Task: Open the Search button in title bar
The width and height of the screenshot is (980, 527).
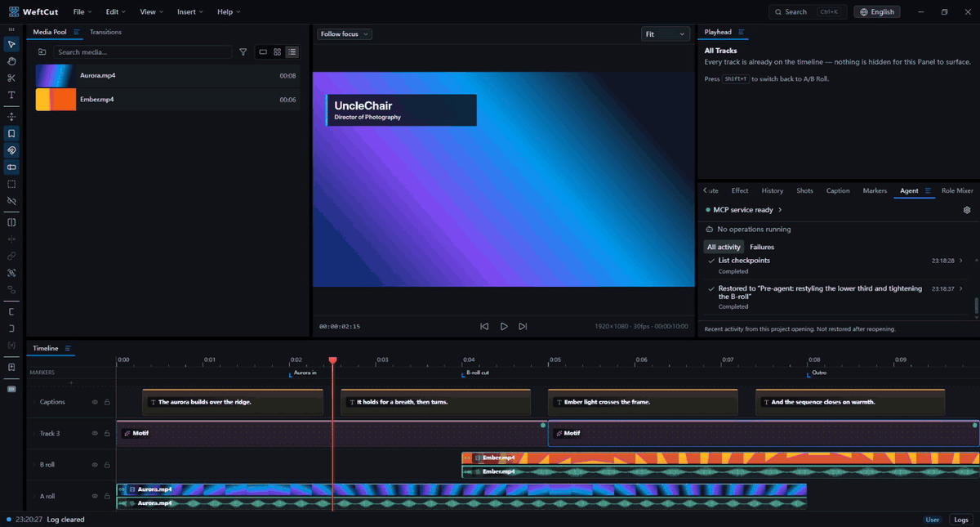Action: 808,11
